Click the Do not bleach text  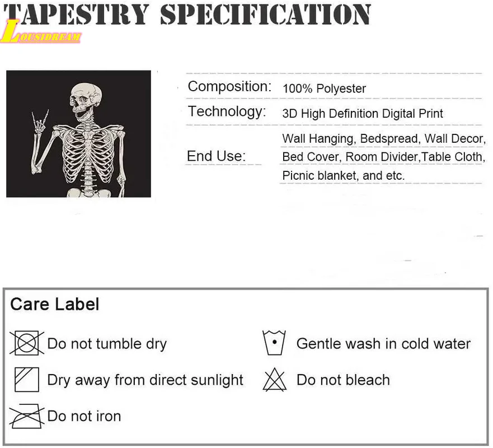[343, 380]
